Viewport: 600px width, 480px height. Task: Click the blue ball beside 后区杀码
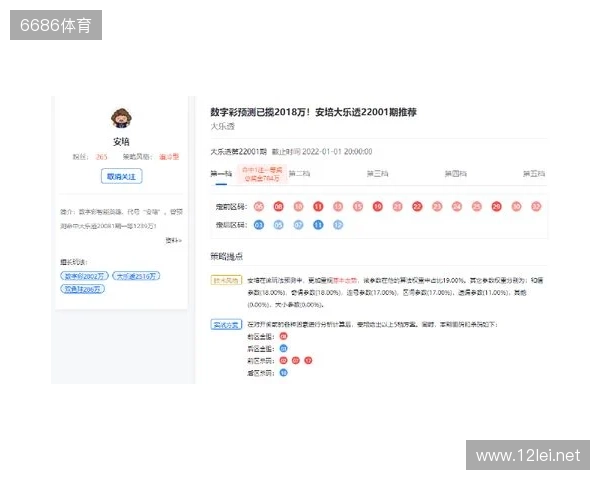[284, 373]
